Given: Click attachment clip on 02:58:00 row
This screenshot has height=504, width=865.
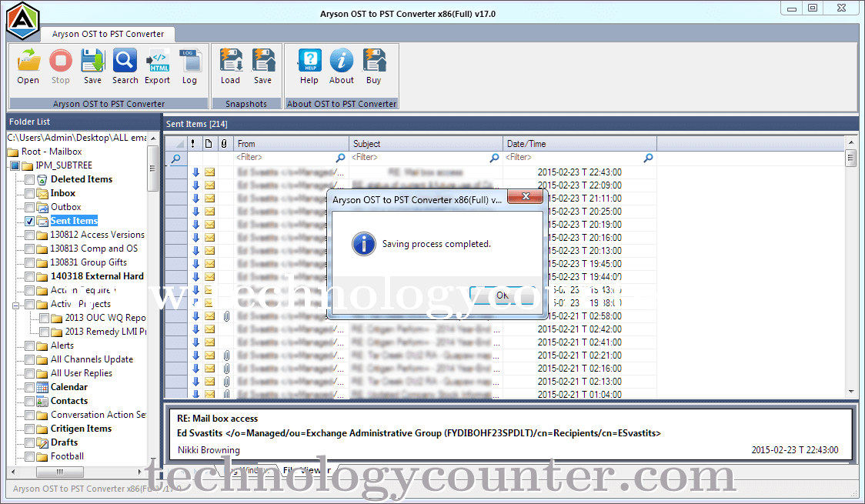Looking at the screenshot, I should coord(226,316).
